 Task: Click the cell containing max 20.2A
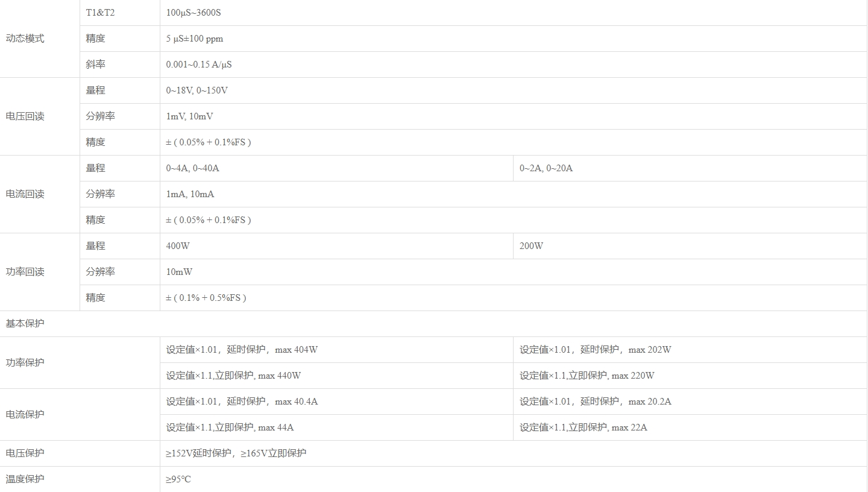tap(690, 402)
